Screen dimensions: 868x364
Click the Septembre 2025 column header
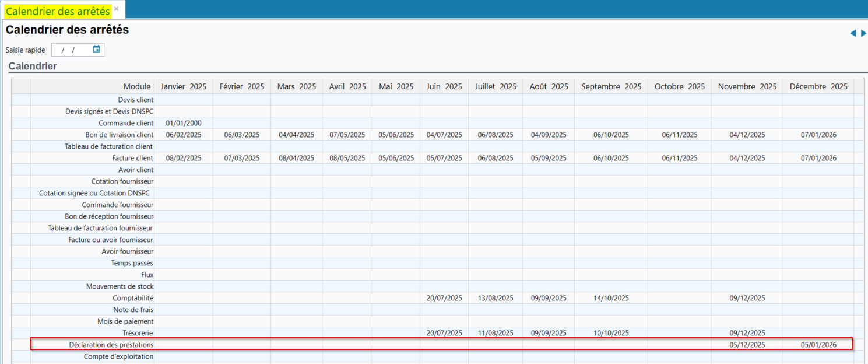(x=611, y=86)
